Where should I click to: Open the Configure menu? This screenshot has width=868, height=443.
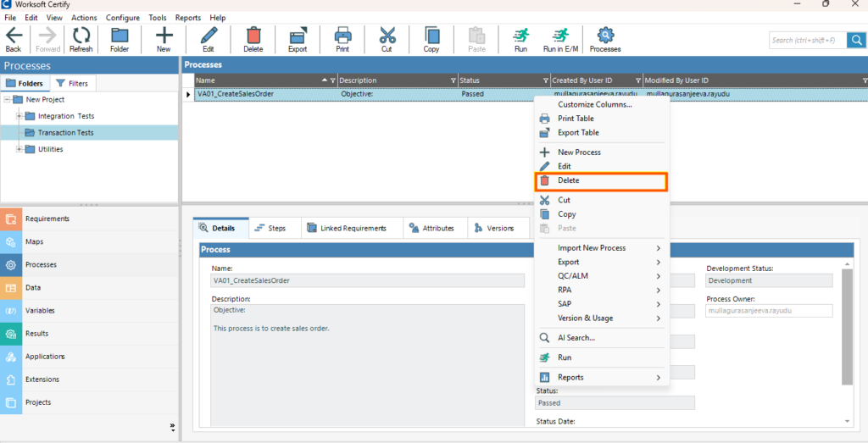click(123, 18)
